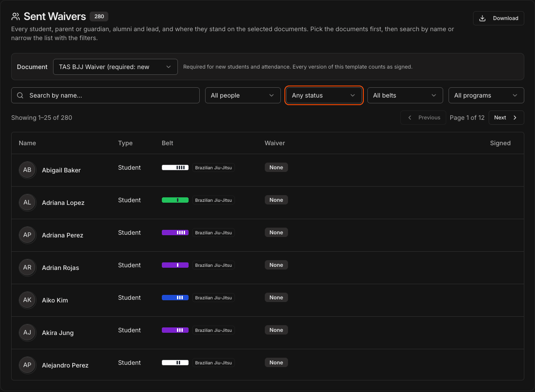Open the Any status filter
The image size is (535, 392).
click(x=324, y=95)
